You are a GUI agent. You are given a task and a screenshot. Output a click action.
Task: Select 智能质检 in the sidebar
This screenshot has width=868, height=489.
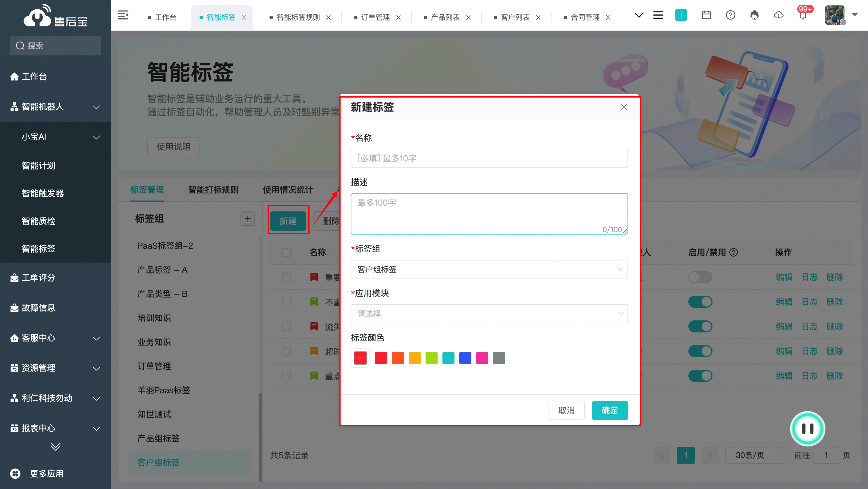pos(38,221)
